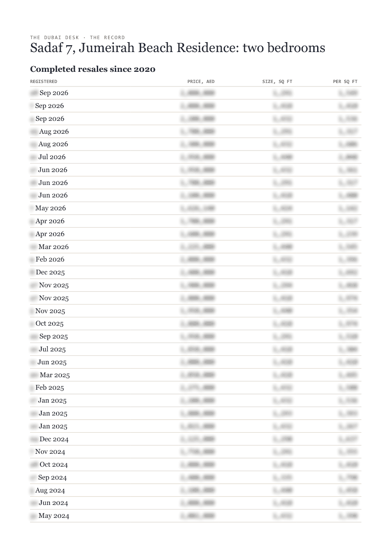Image resolution: width=392 pixels, height=554 pixels.
Task: Select the Jul 2025 resale row
Action: coord(196,349)
